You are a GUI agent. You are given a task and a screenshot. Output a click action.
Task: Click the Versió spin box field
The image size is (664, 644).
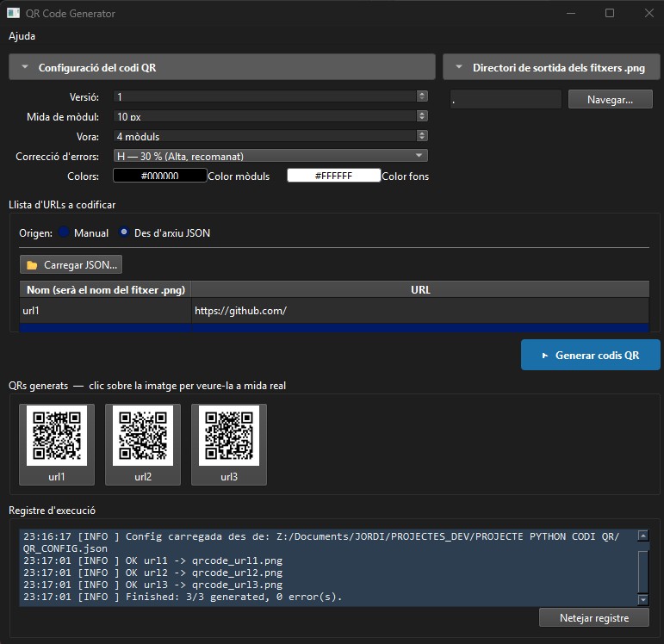coord(265,96)
